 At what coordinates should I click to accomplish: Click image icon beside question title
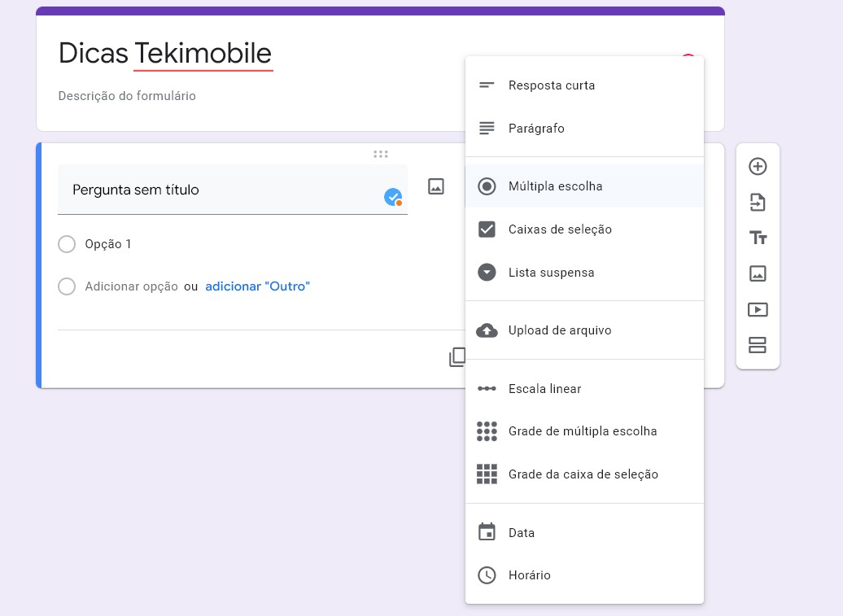[436, 186]
